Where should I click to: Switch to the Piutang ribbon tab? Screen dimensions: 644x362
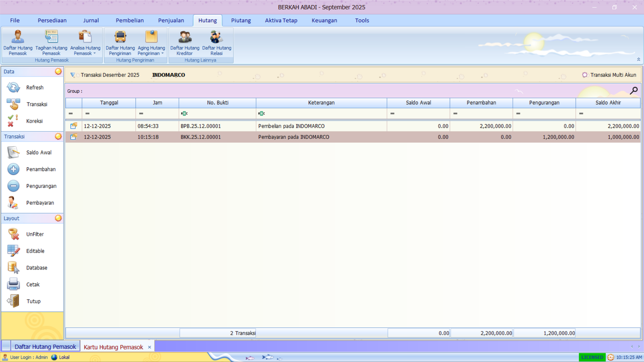coord(240,20)
